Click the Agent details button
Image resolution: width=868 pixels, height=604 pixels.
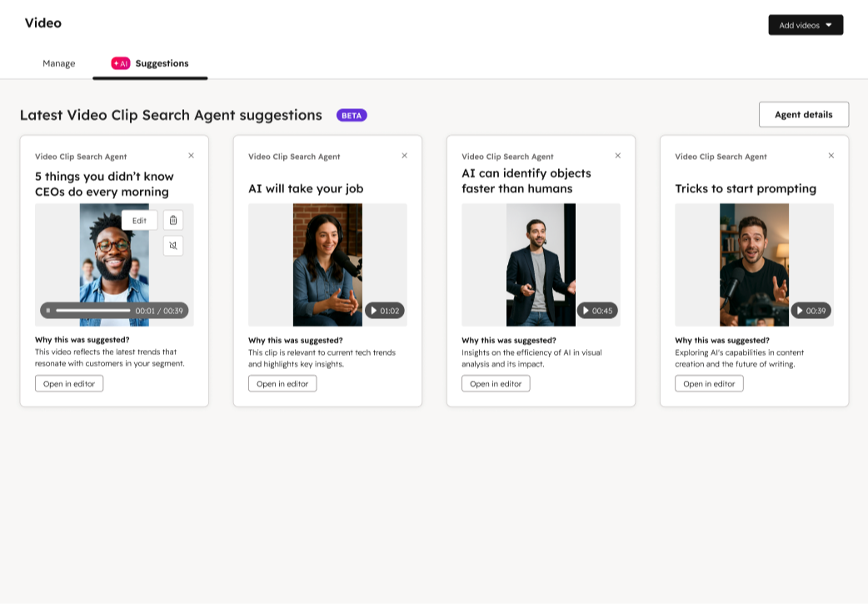(803, 114)
